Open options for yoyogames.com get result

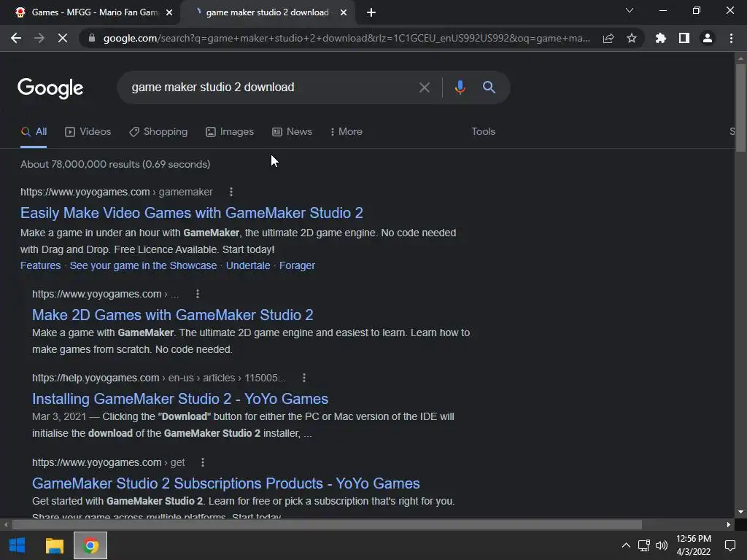tap(203, 462)
